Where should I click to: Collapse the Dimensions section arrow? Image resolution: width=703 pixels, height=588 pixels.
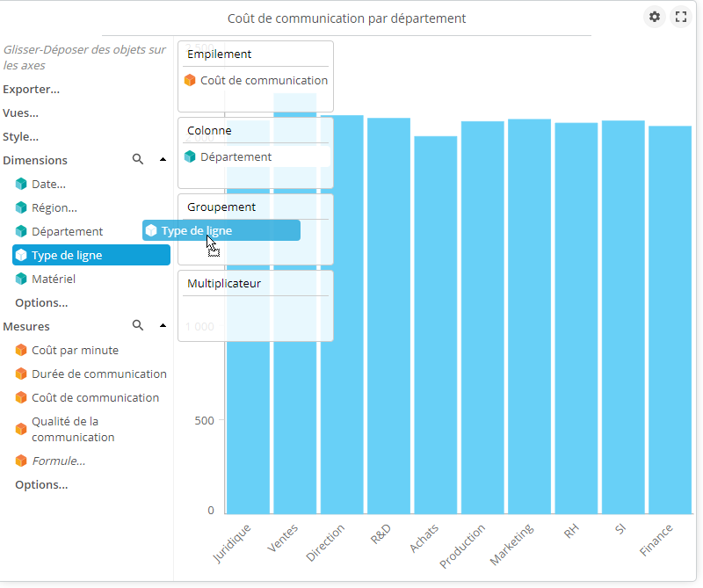point(163,160)
